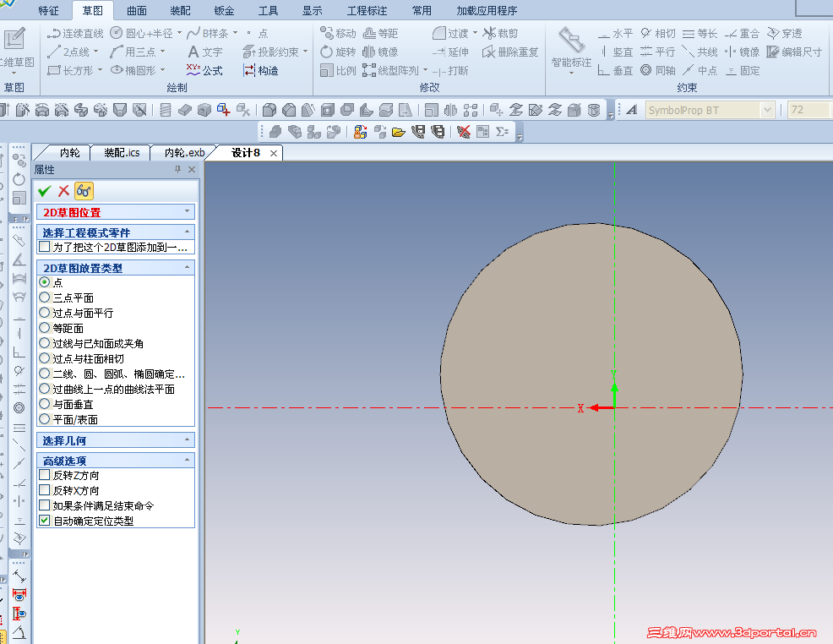The width and height of the screenshot is (833, 644).
Task: Collapse 选择工程模式零件 section
Action: point(187,232)
